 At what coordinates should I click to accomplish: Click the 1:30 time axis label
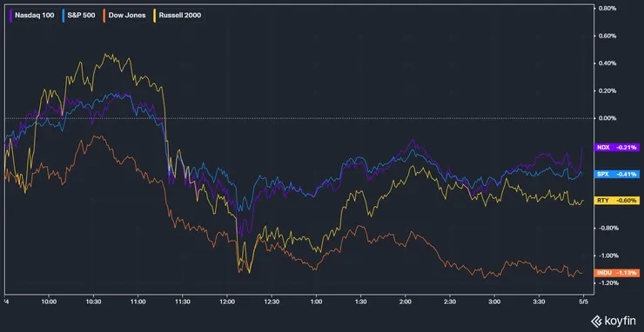tap(360, 302)
